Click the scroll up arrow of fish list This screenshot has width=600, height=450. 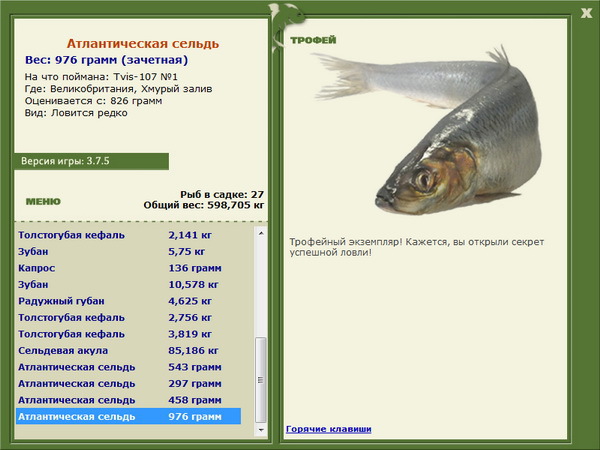click(x=261, y=233)
